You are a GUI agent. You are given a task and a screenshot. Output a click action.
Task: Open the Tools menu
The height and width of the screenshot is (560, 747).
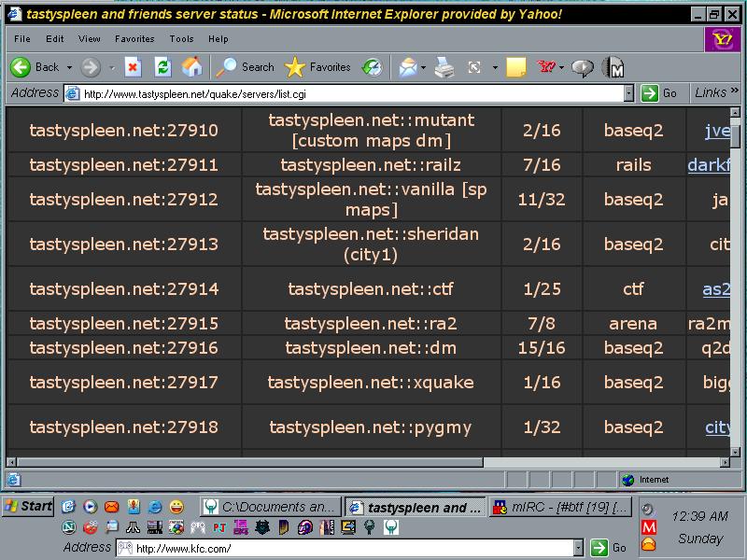[x=181, y=39]
